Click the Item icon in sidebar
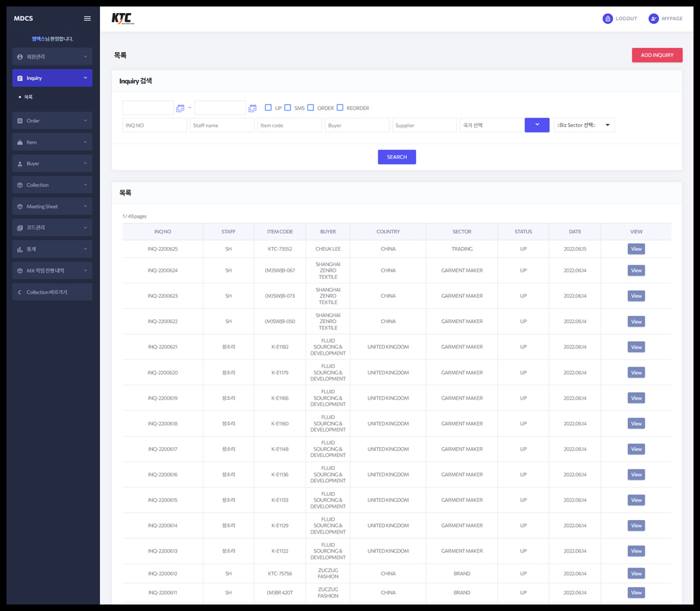Viewport: 700px width, 611px height. [x=19, y=142]
